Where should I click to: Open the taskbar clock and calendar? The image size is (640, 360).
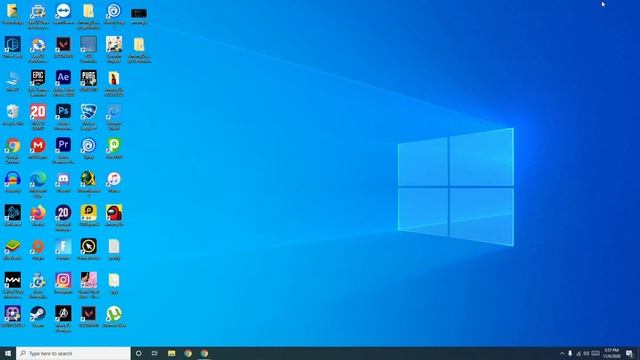[x=611, y=353]
